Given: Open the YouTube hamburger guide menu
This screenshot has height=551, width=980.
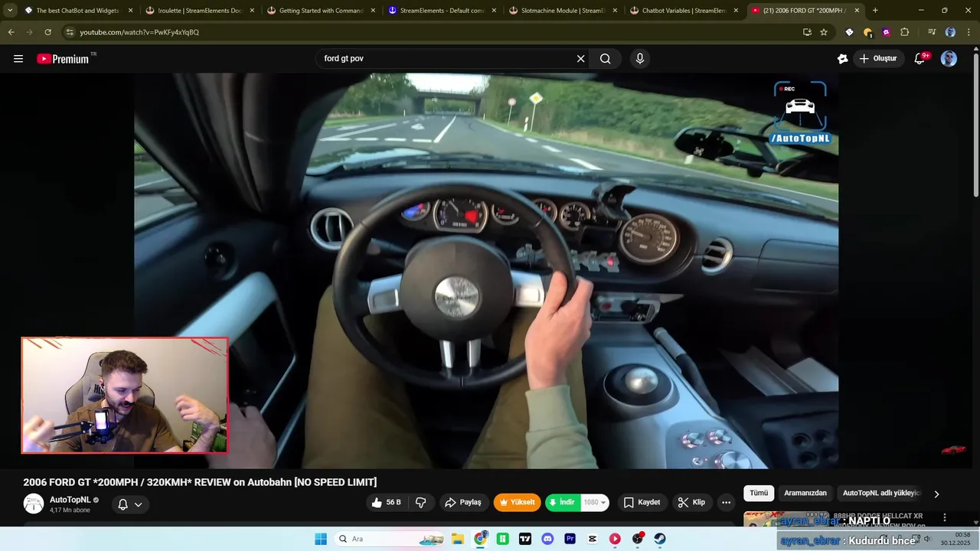Looking at the screenshot, I should 18,59.
